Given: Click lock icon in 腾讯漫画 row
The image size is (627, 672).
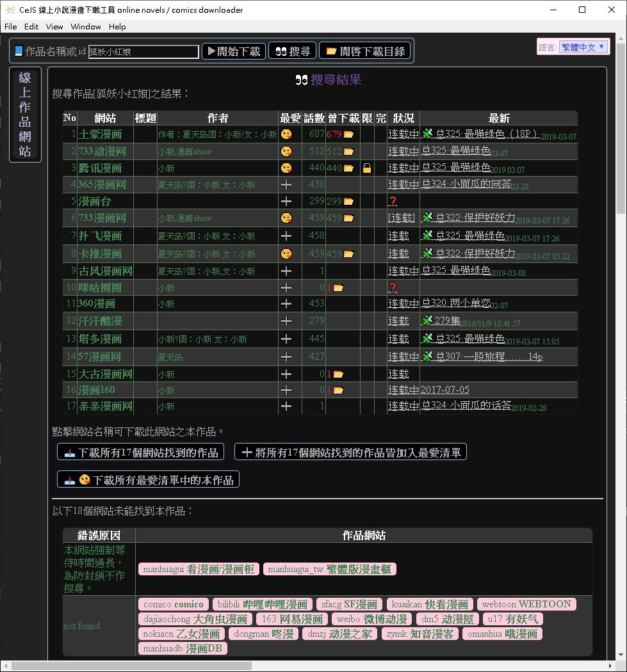Looking at the screenshot, I should 367,168.
